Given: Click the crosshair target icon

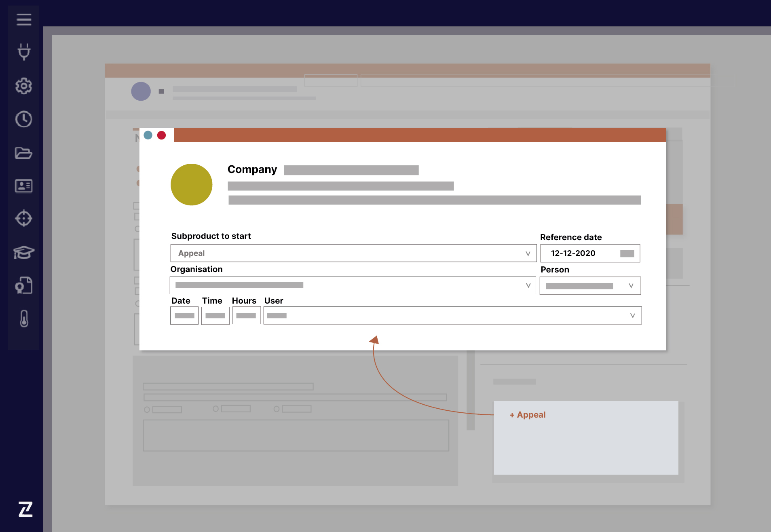Looking at the screenshot, I should [x=24, y=218].
